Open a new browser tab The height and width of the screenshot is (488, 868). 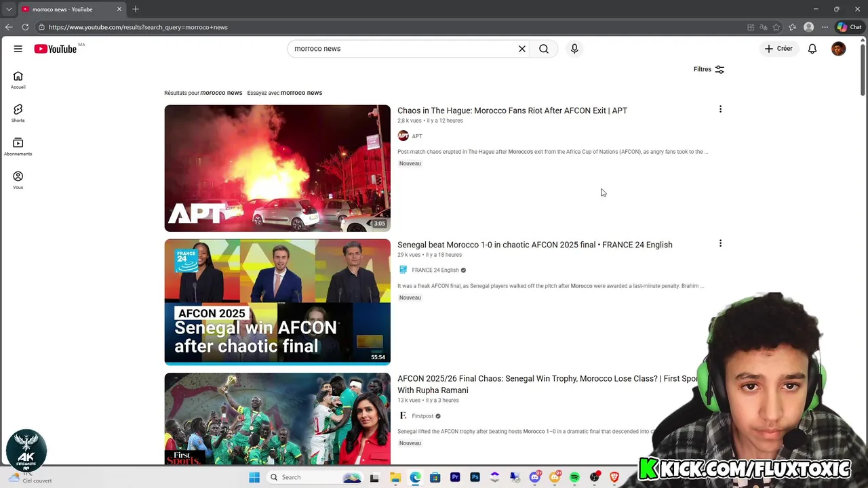click(x=136, y=9)
